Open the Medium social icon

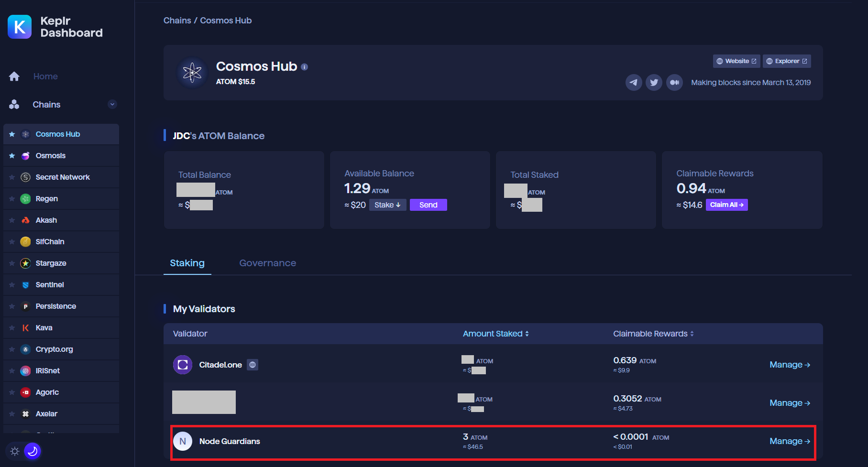tap(674, 82)
